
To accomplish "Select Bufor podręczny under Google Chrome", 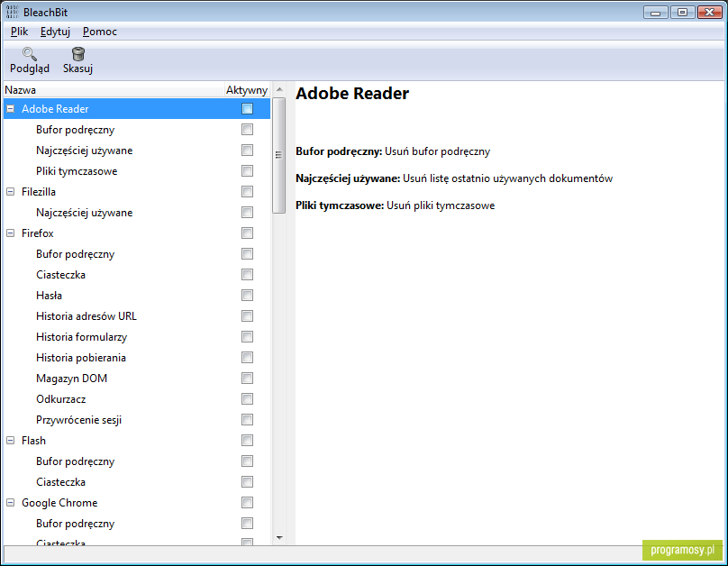I will tap(137, 524).
